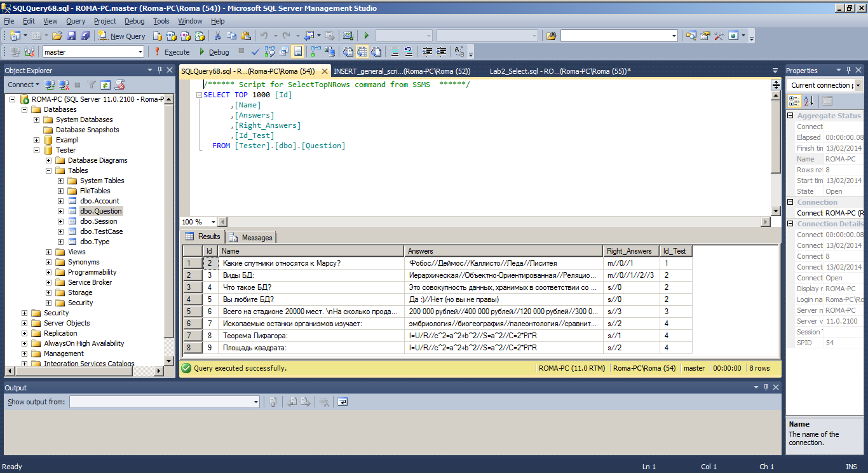Click the Copy icon
The image size is (868, 473).
(231, 36)
